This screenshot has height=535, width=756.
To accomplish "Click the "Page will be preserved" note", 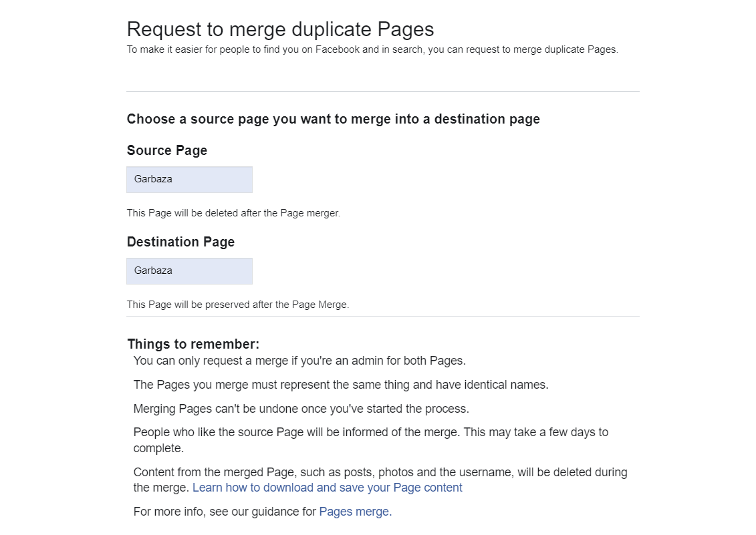I will pyautogui.click(x=238, y=305).
